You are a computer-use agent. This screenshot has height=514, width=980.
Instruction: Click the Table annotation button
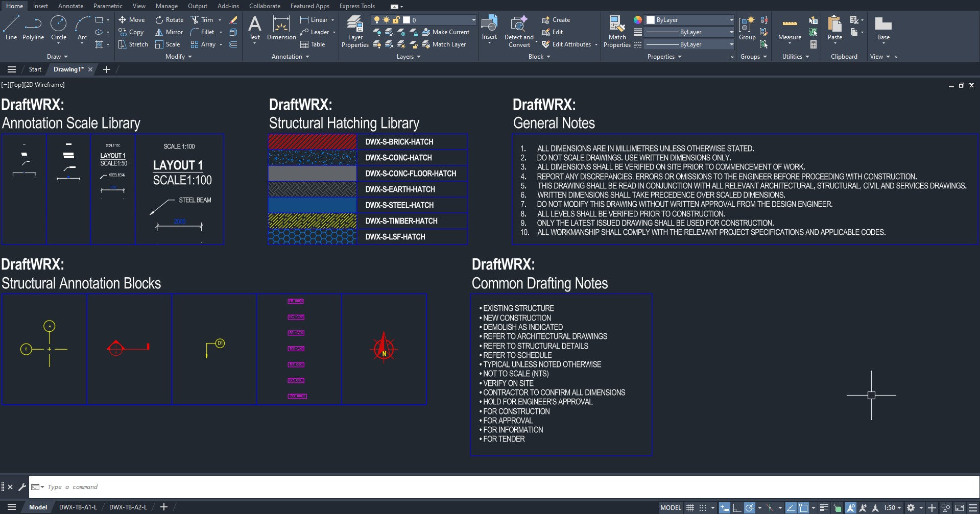coord(313,44)
